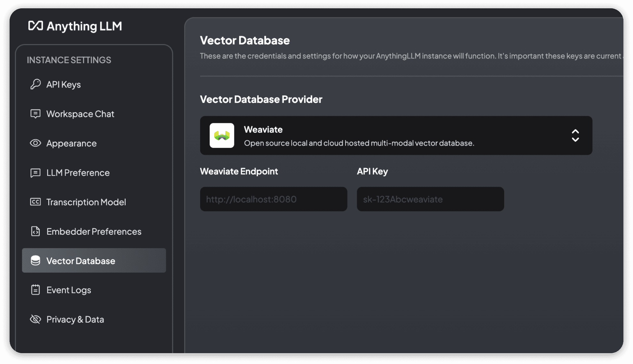The image size is (633, 364).
Task: Click the API Keys key icon
Action: click(35, 84)
